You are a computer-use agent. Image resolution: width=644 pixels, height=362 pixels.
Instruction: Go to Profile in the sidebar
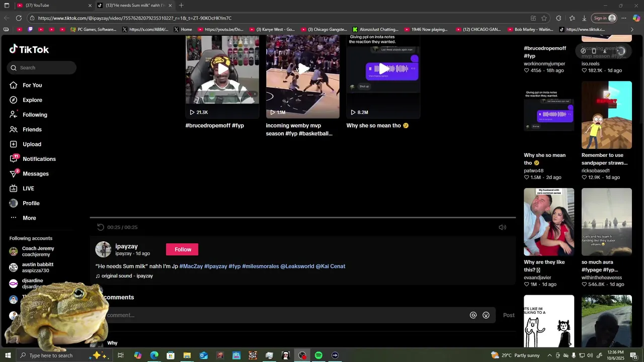click(25, 203)
